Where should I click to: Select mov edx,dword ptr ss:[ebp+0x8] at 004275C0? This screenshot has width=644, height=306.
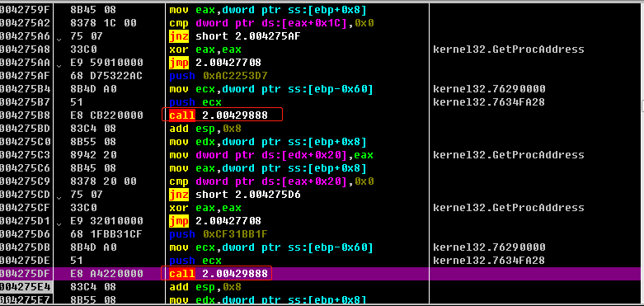coord(268,142)
